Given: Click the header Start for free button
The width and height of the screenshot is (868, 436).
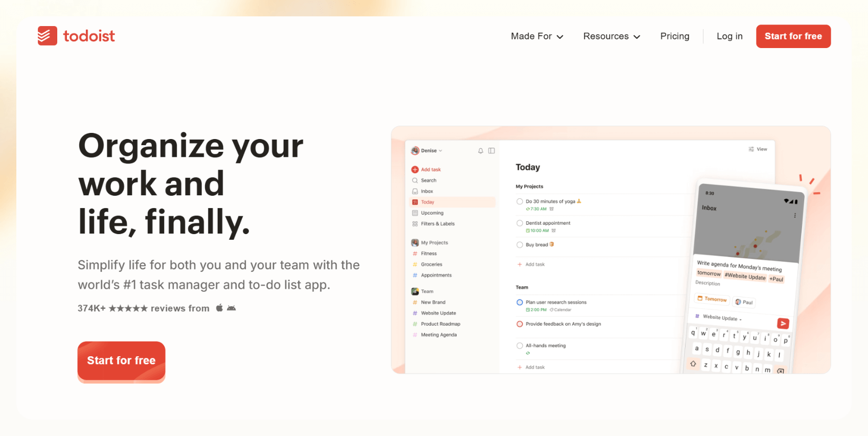Looking at the screenshot, I should (x=793, y=36).
